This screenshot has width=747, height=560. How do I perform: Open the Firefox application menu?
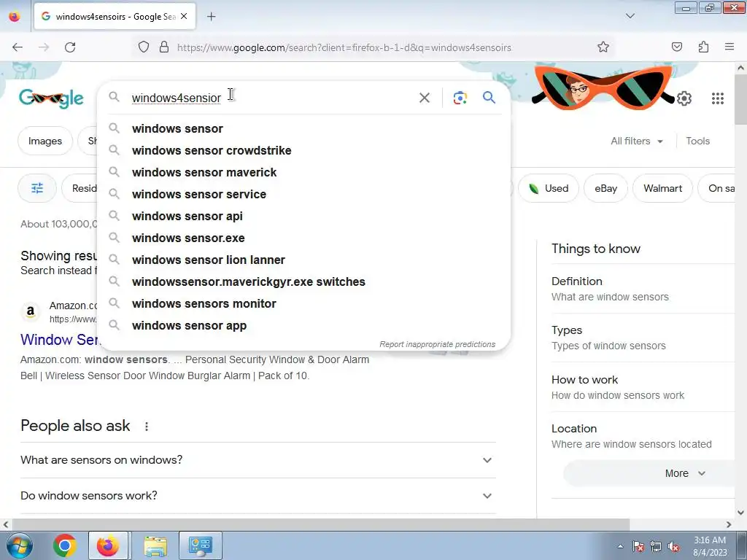coord(729,47)
